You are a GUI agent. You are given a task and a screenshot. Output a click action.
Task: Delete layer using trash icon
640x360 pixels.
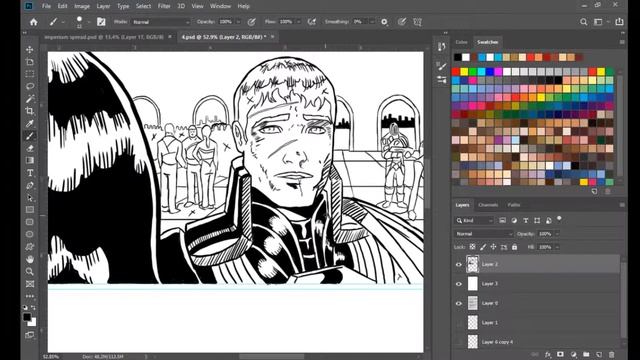[611, 355]
